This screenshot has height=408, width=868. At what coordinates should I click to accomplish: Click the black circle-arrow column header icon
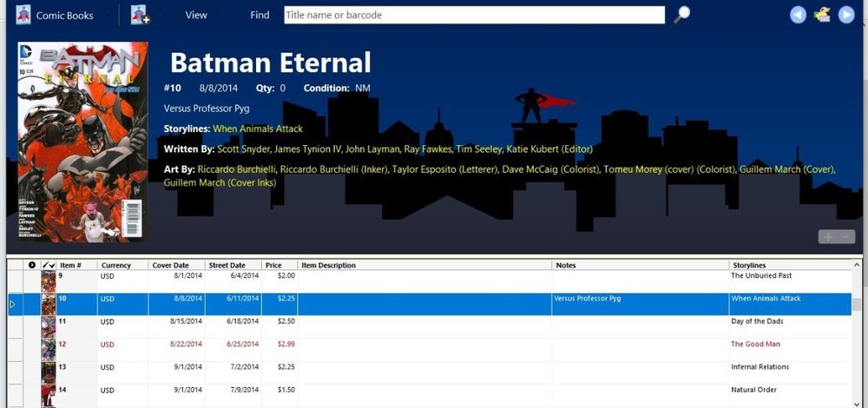point(32,265)
